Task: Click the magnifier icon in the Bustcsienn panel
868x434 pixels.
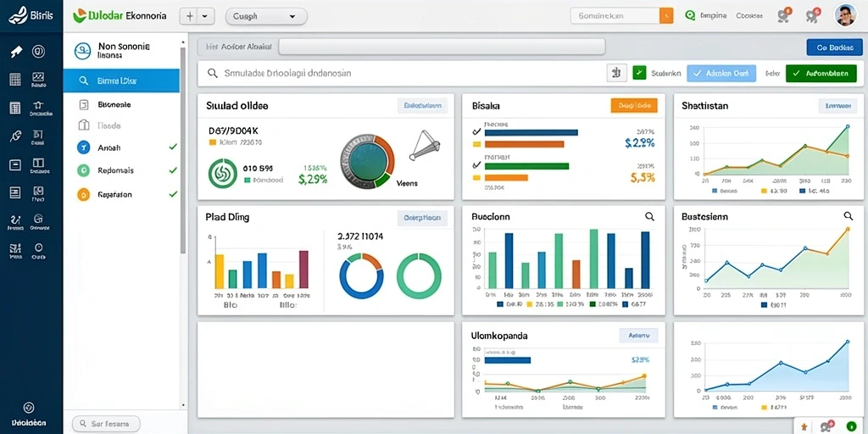Action: pos(848,216)
